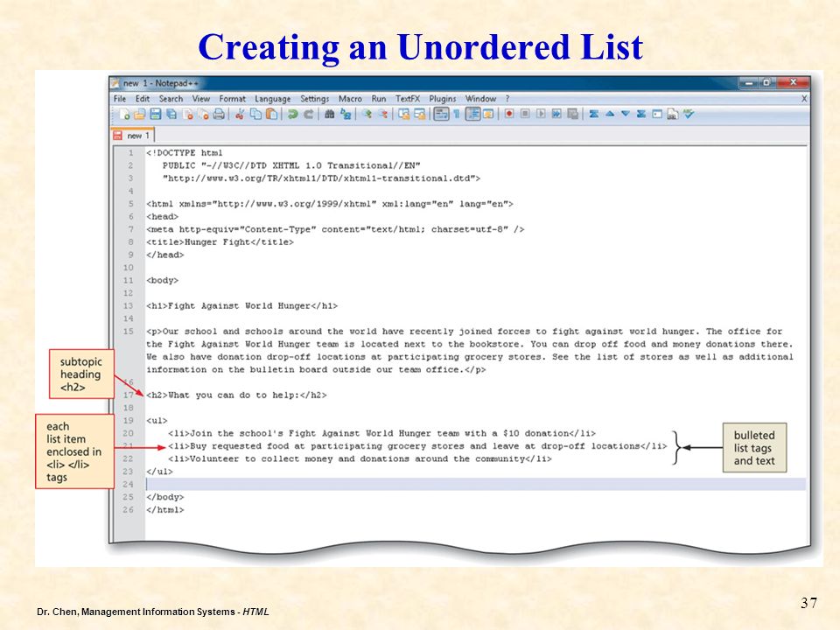Image resolution: width=840 pixels, height=630 pixels.
Task: Select the 'new 1' document tab
Action: point(133,135)
